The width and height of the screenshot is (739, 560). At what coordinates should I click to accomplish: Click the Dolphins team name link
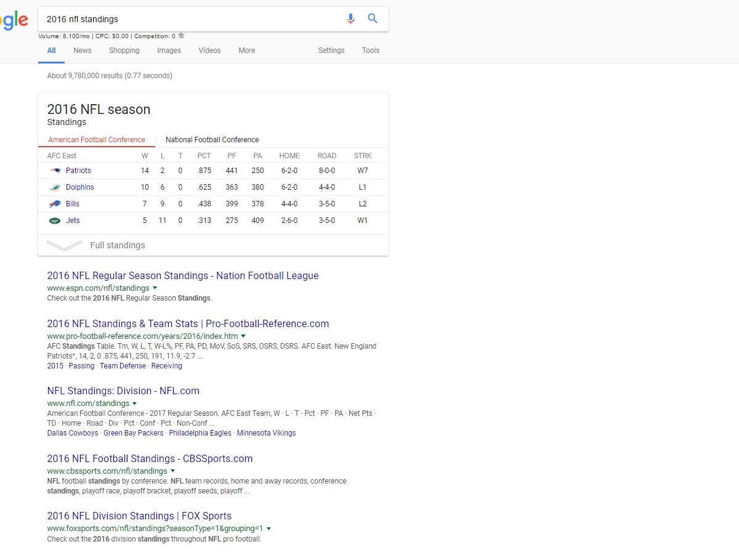80,187
